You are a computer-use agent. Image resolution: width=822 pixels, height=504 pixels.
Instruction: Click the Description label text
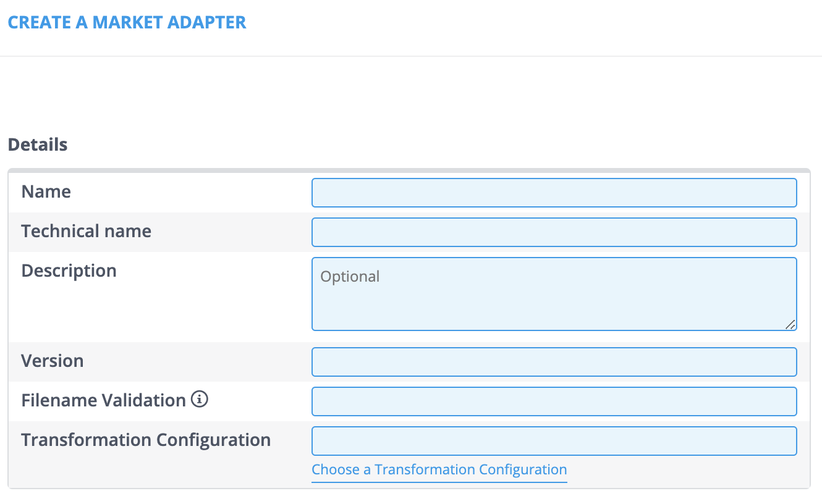click(x=69, y=271)
